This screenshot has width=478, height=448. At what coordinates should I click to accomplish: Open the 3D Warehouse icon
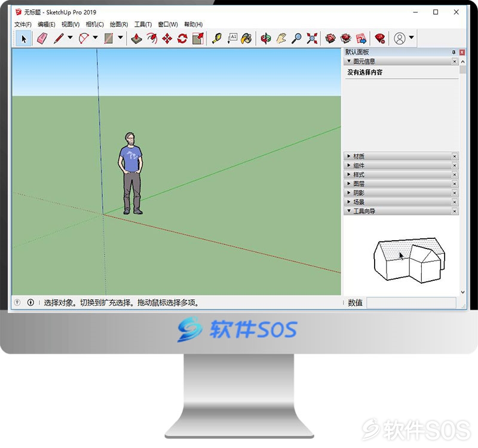coord(330,39)
